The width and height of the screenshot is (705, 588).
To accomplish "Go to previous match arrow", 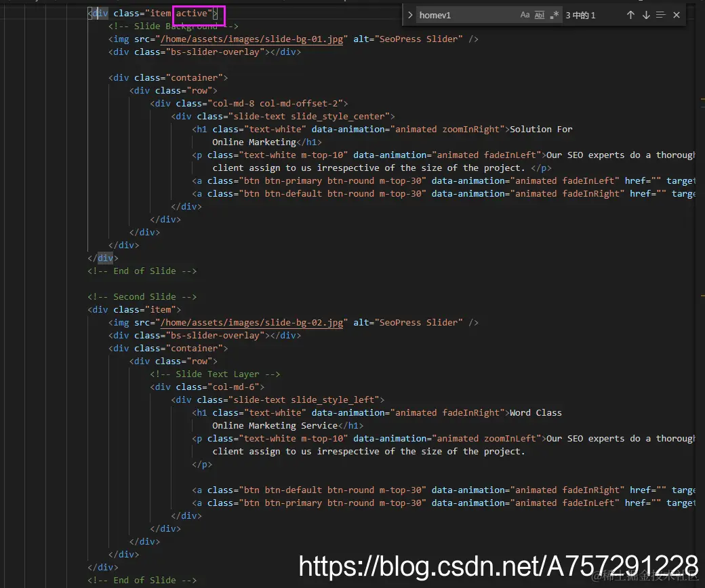I will [x=630, y=15].
